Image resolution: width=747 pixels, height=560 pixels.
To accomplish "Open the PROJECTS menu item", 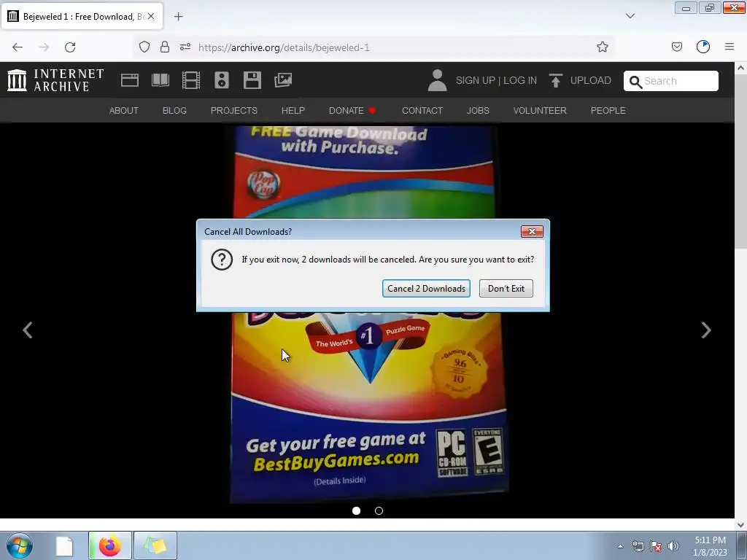I will point(234,111).
